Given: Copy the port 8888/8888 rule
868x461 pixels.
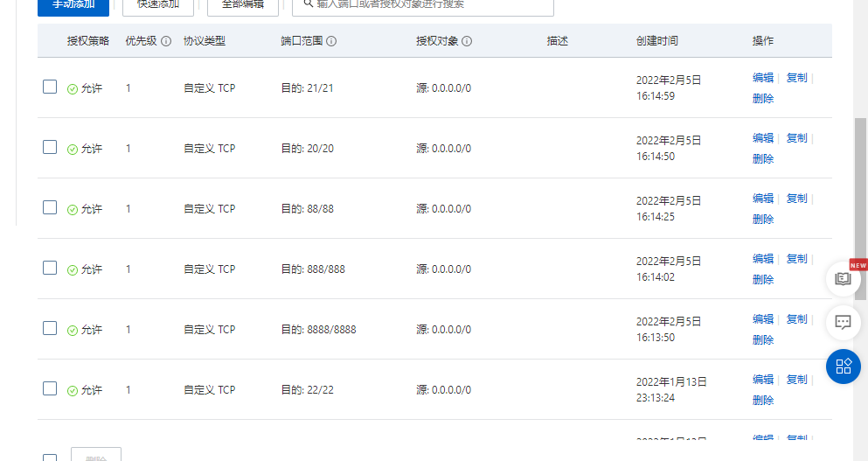Looking at the screenshot, I should click(x=796, y=319).
